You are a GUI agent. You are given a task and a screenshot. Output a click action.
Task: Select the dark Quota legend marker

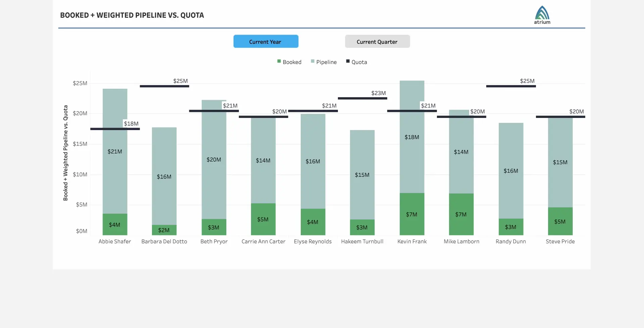[347, 61]
